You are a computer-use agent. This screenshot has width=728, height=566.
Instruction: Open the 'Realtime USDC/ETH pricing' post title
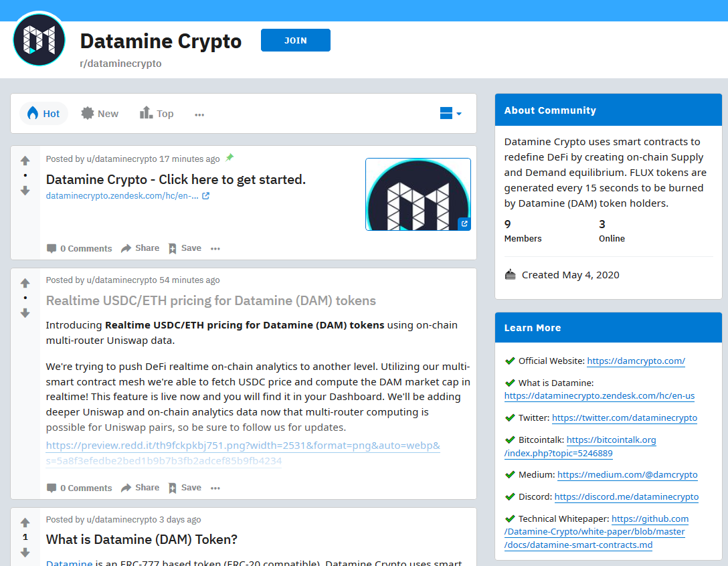tap(211, 301)
